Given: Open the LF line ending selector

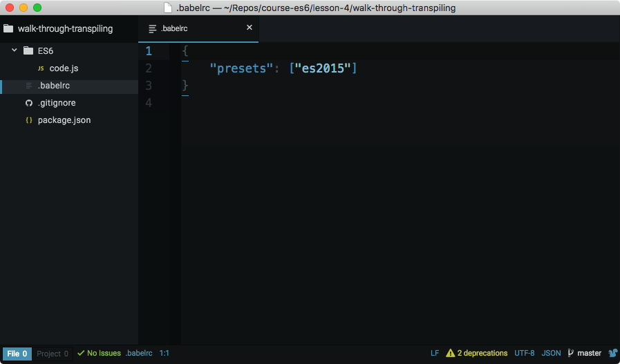Looking at the screenshot, I should coord(435,353).
